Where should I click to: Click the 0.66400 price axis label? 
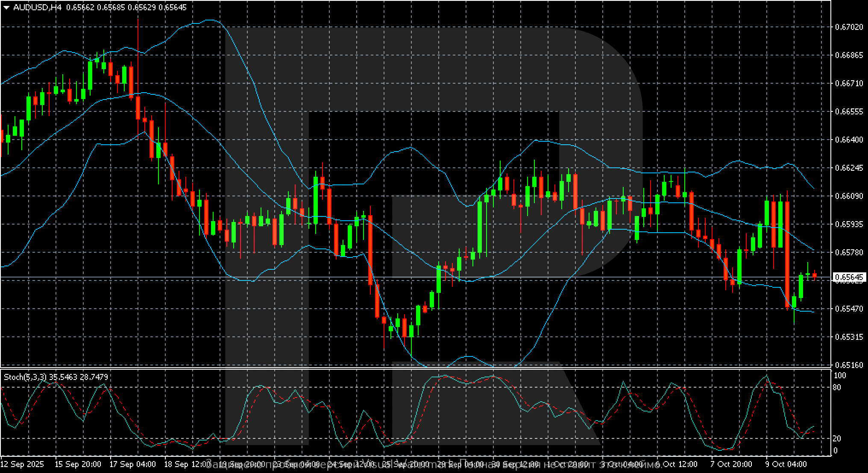click(x=848, y=140)
